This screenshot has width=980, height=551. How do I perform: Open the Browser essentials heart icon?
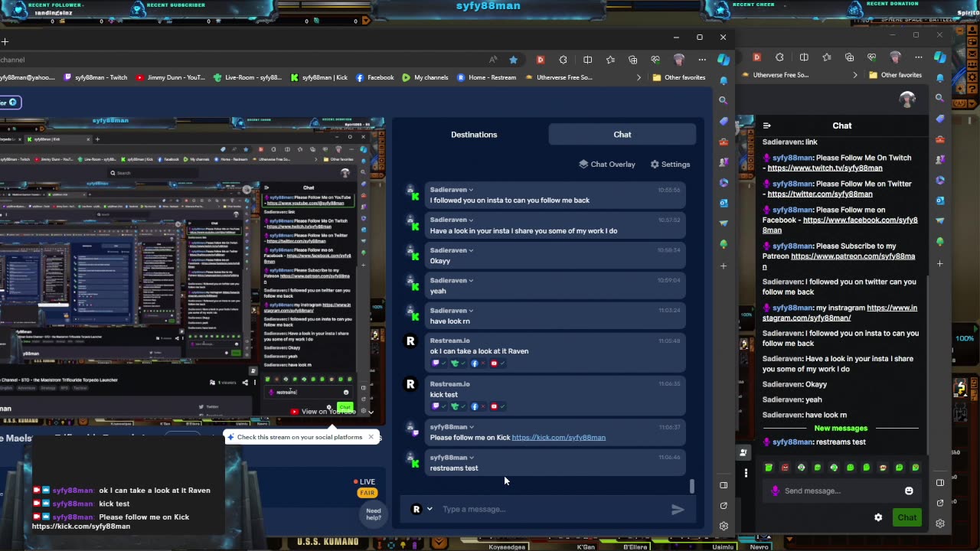coord(655,60)
